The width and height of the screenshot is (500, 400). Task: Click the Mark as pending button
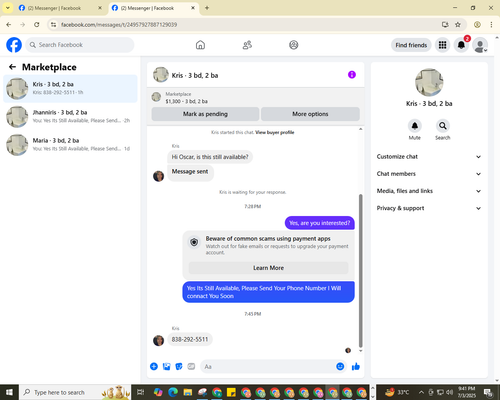coord(205,114)
